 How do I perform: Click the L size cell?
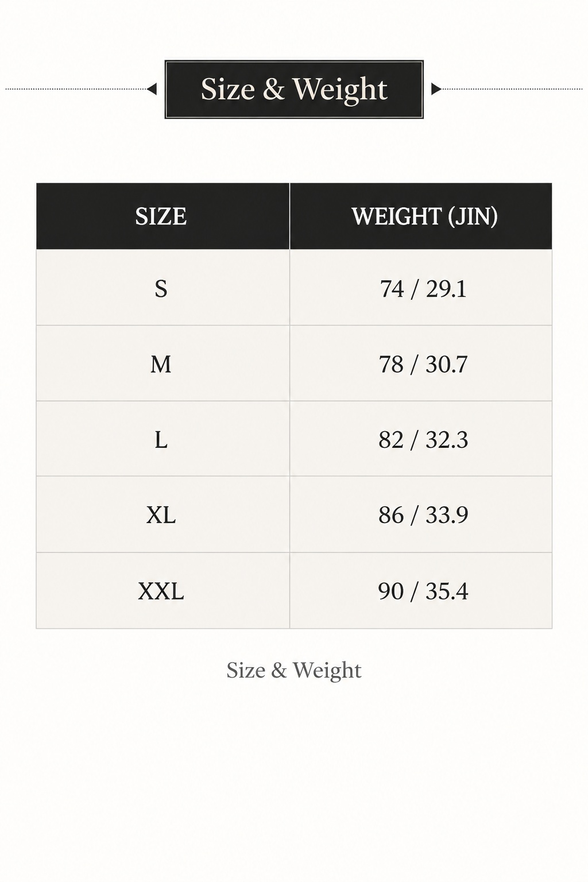pyautogui.click(x=163, y=439)
